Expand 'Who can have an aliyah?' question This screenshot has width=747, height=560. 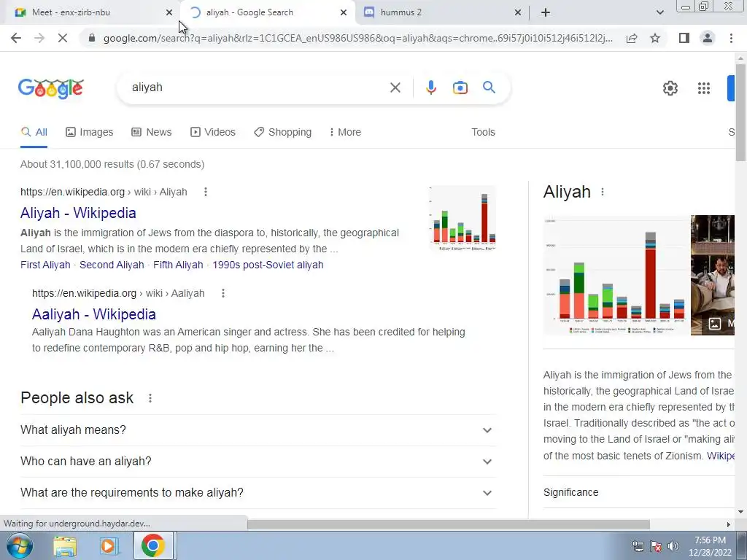(x=258, y=462)
